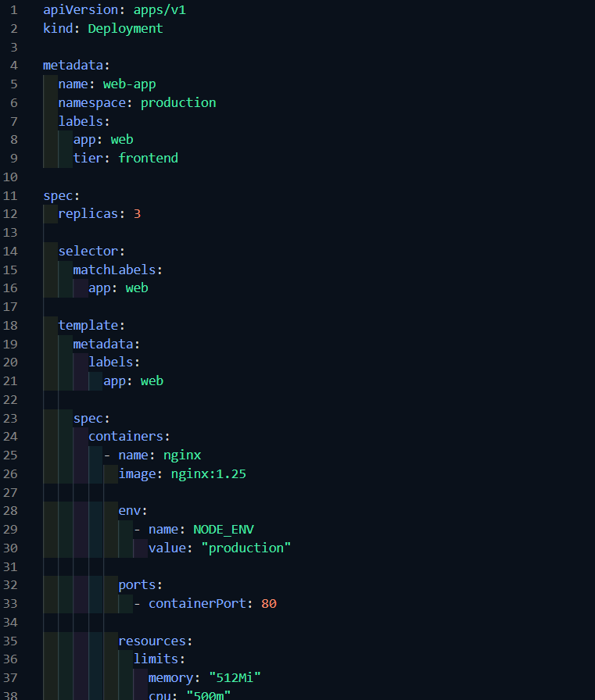595x700 pixels.
Task: Click the env key
Action: (x=130, y=511)
